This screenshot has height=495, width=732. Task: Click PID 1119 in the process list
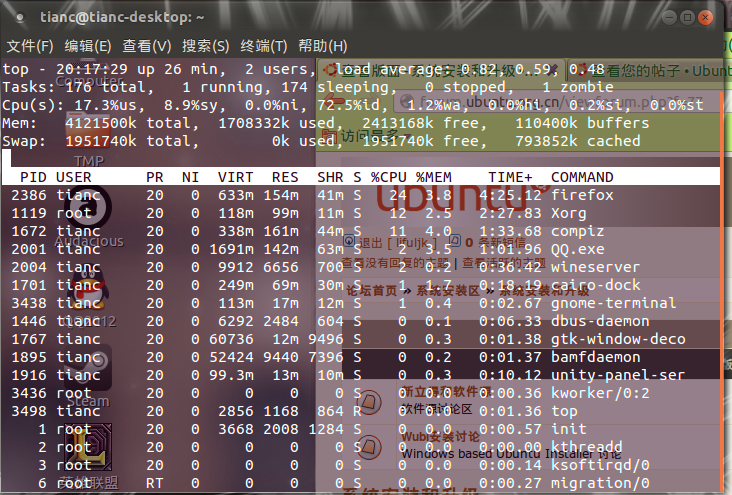point(29,213)
